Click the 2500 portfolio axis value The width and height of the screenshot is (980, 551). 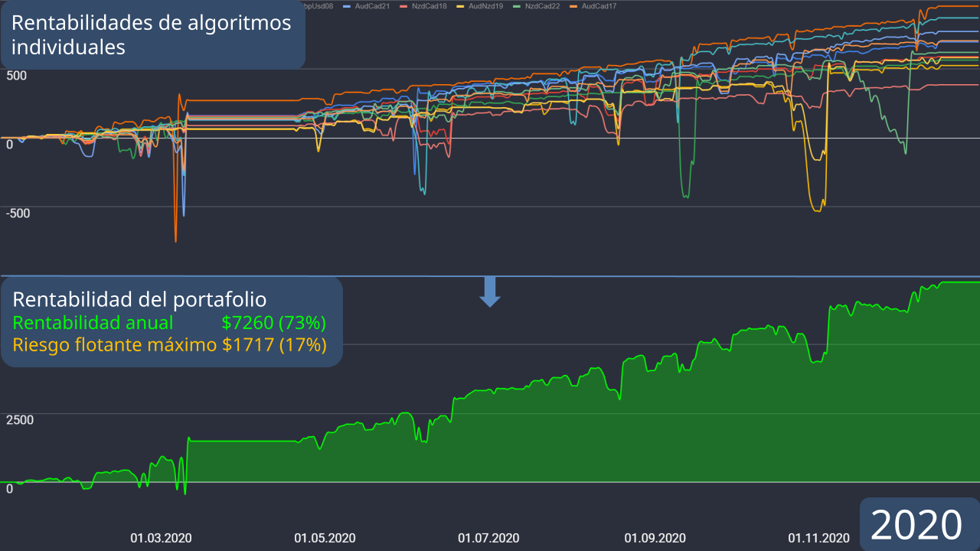[x=20, y=420]
